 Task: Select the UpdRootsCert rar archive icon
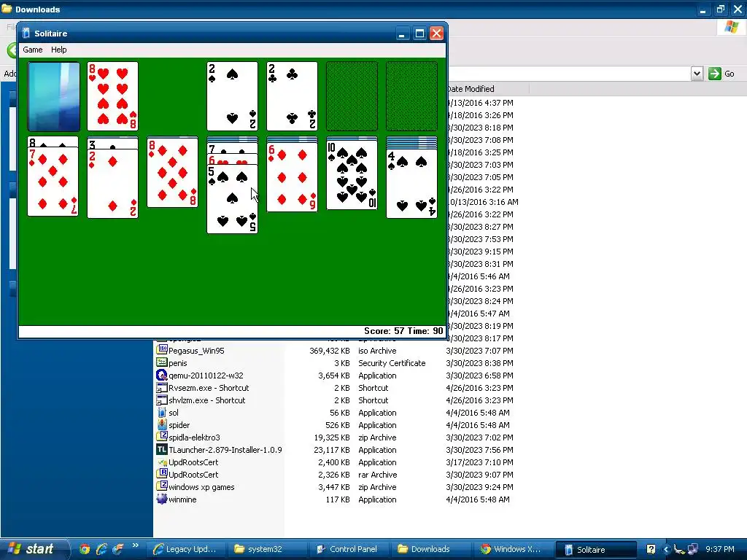tap(162, 474)
